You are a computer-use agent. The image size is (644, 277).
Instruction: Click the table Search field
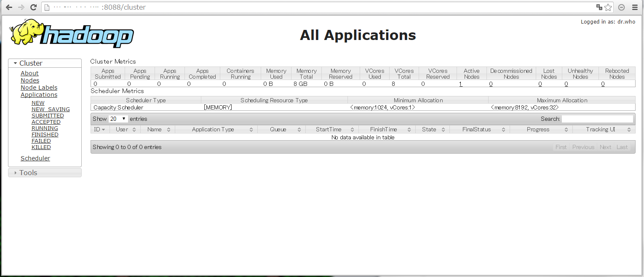point(597,119)
